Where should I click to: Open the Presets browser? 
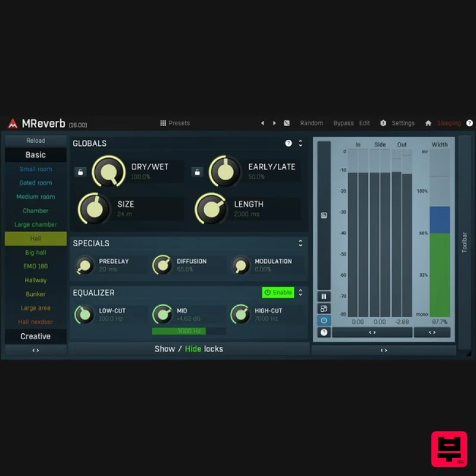point(175,123)
